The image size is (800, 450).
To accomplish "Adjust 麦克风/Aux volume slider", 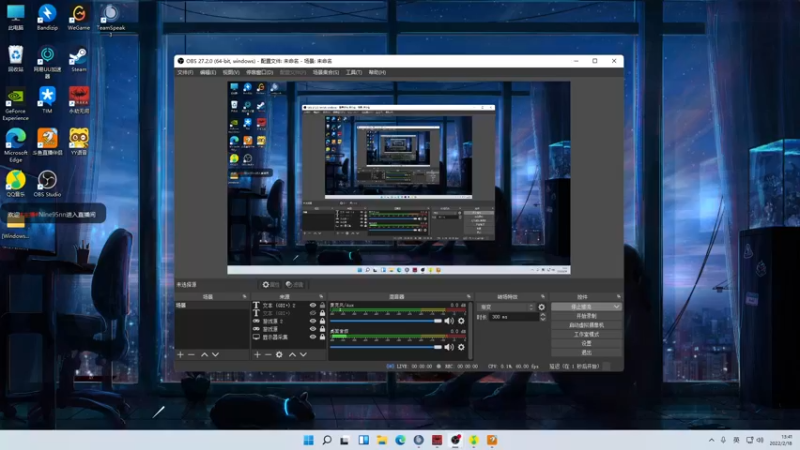I will pyautogui.click(x=386, y=321).
